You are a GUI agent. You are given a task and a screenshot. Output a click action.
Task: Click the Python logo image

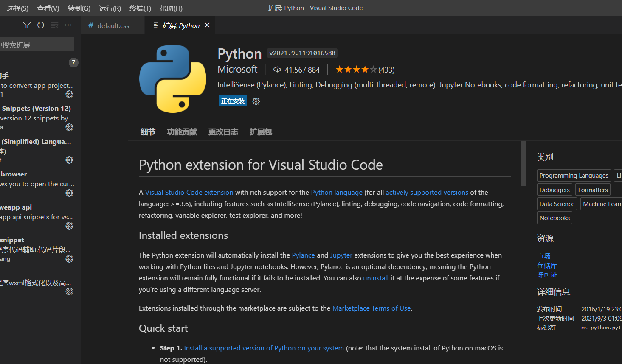[x=173, y=79]
